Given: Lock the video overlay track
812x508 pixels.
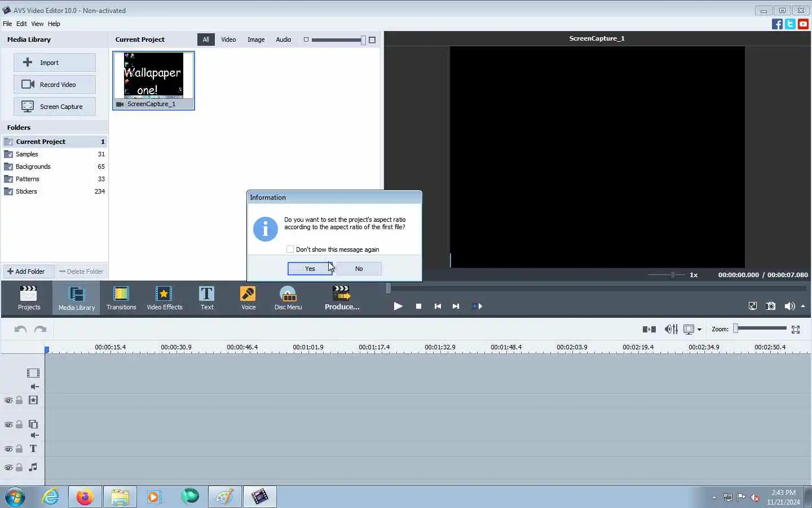Looking at the screenshot, I should coord(19,424).
